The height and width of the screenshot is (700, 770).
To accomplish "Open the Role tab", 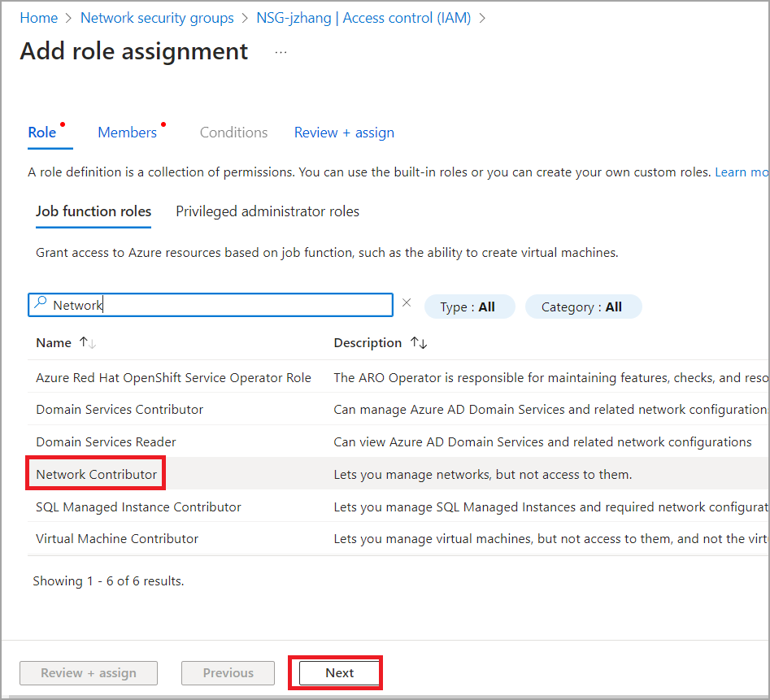I will pyautogui.click(x=42, y=133).
